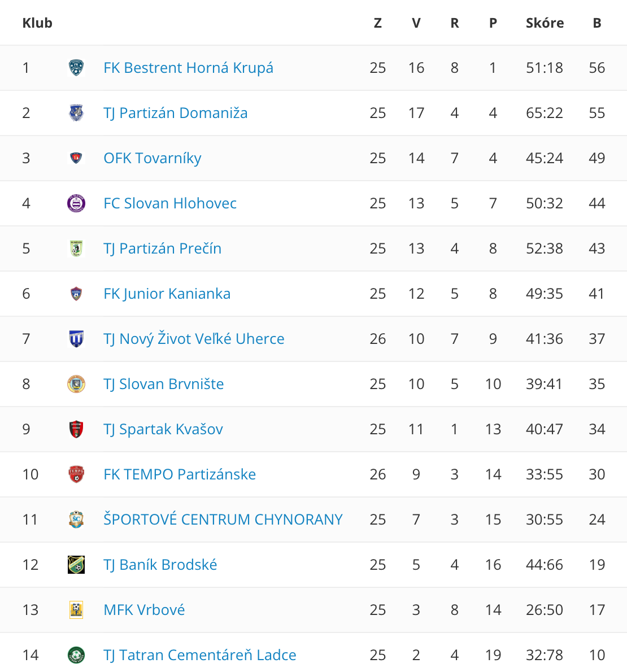Click the FK Junior Kanianka shield crest
Image resolution: width=627 pixels, height=672 pixels.
point(76,294)
